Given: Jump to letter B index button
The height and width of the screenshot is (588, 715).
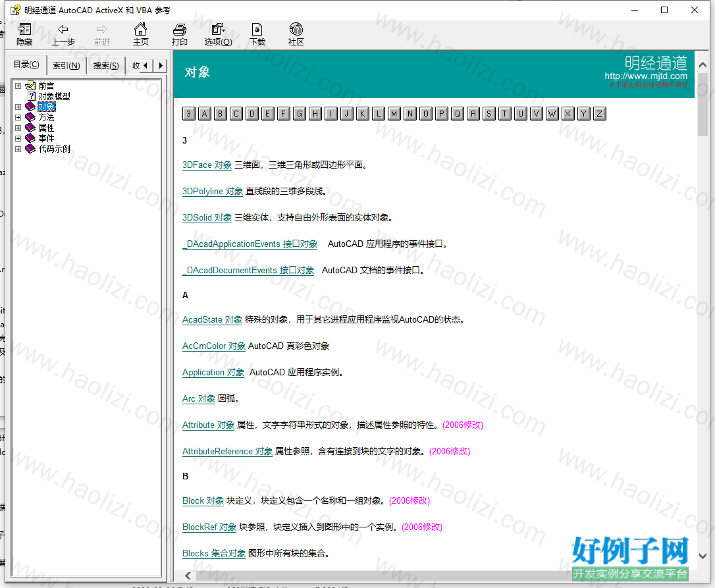Looking at the screenshot, I should [x=221, y=114].
